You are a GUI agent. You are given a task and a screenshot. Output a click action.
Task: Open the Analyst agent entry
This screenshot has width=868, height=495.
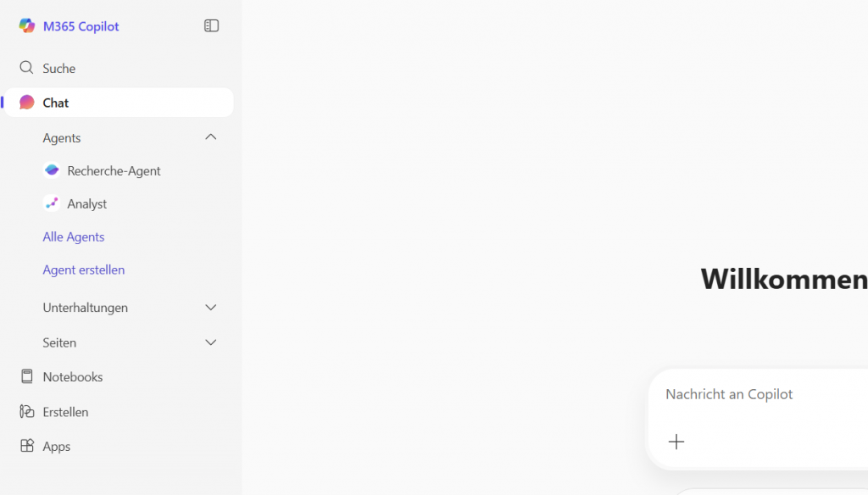click(87, 203)
